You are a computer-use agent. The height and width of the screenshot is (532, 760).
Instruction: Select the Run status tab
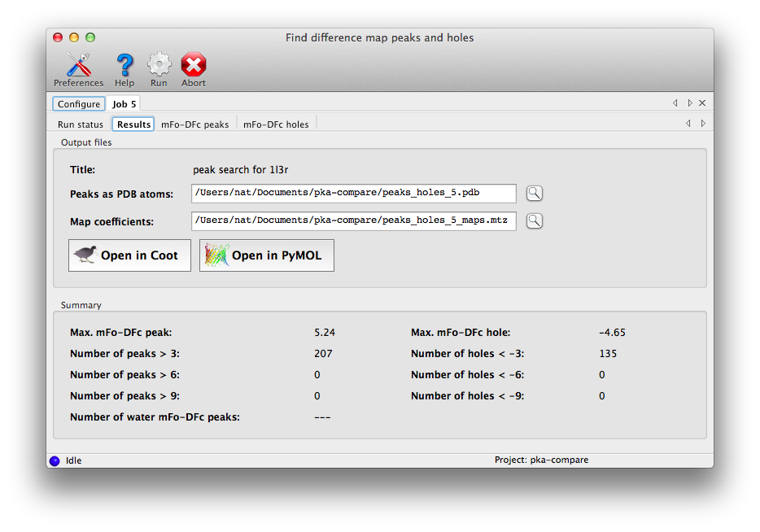[81, 124]
